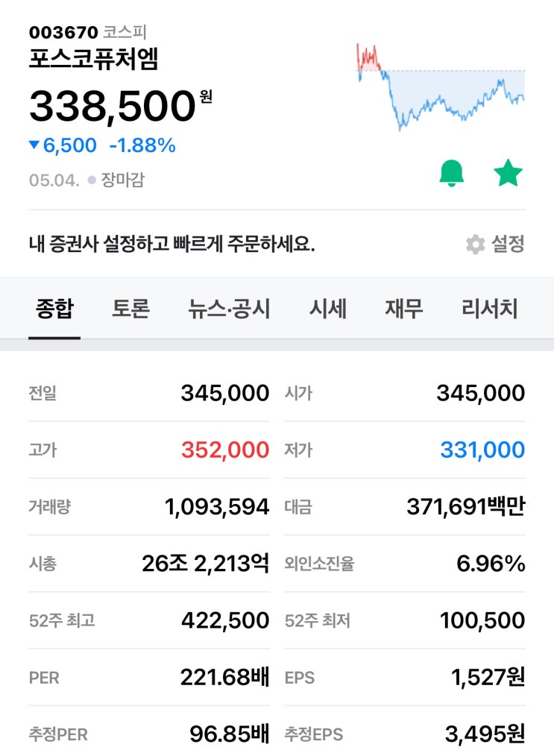Tap the 내 증권사 설정 order prompt text
Screen dimensions: 554x756
(x=171, y=245)
